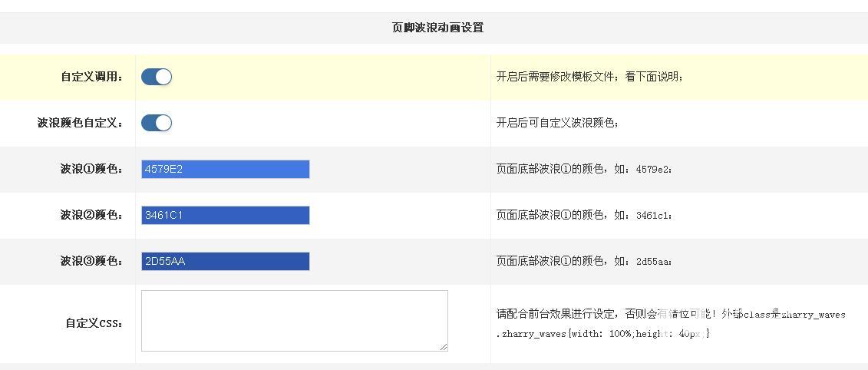Image resolution: width=868 pixels, height=370 pixels.
Task: Click the 自定义CSS label
Action: 94,323
